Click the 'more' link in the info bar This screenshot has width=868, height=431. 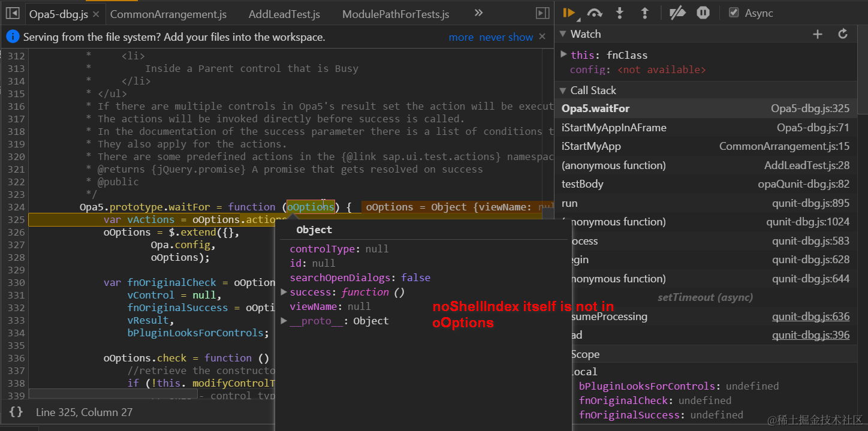461,37
